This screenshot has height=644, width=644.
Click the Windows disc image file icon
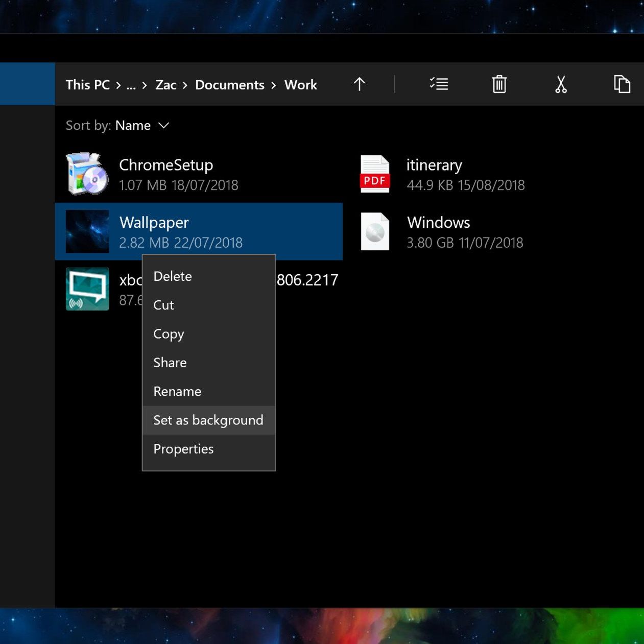(375, 231)
